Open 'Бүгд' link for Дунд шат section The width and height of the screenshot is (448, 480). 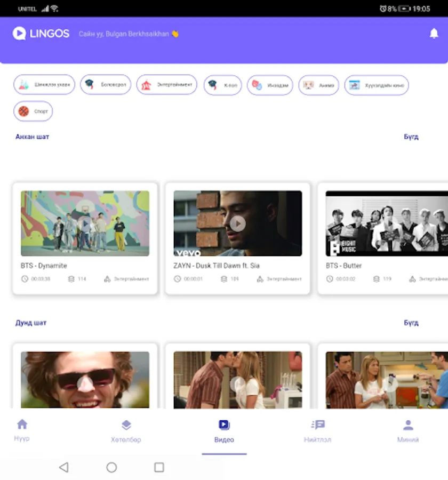(x=411, y=323)
